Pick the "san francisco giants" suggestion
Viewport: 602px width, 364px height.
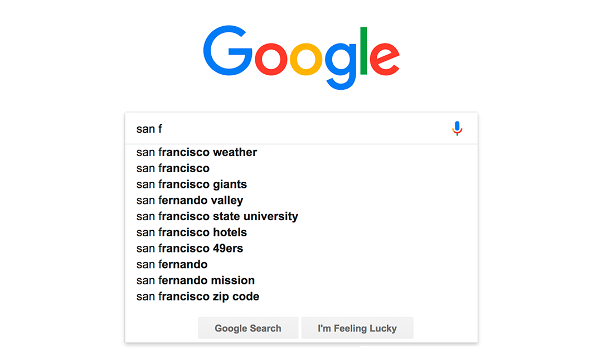191,185
